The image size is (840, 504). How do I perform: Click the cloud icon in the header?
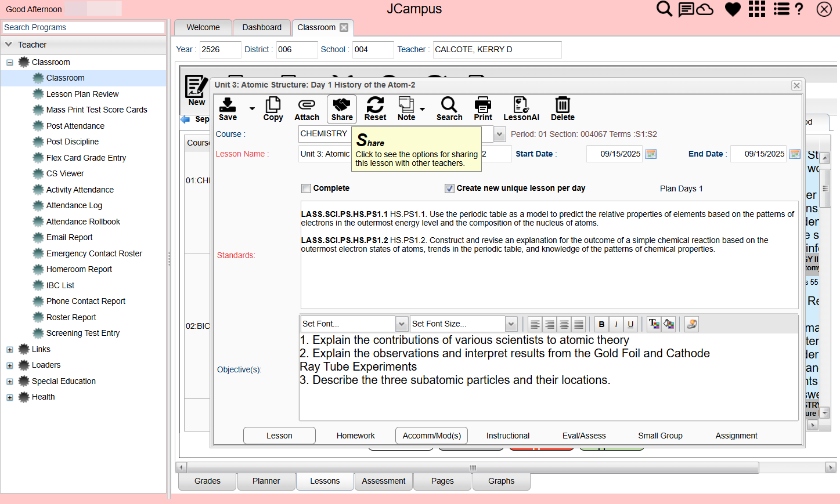705,9
